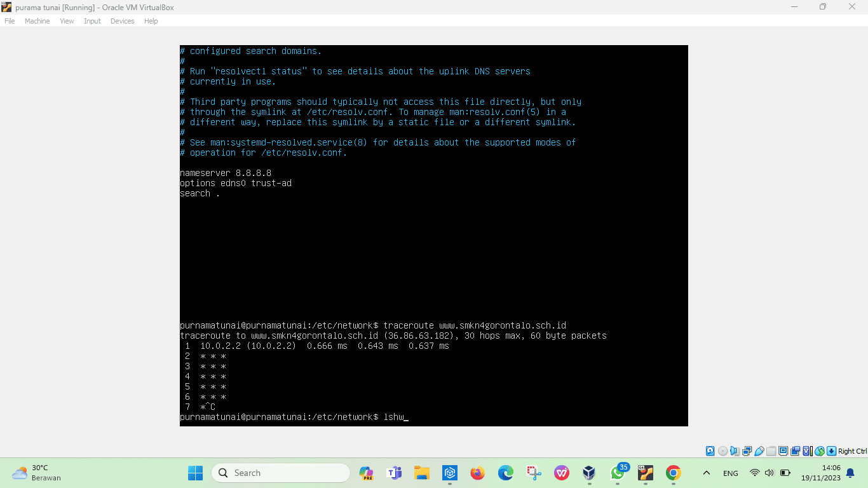This screenshot has height=488, width=868.
Task: Open the Help menu
Action: pyautogui.click(x=151, y=21)
